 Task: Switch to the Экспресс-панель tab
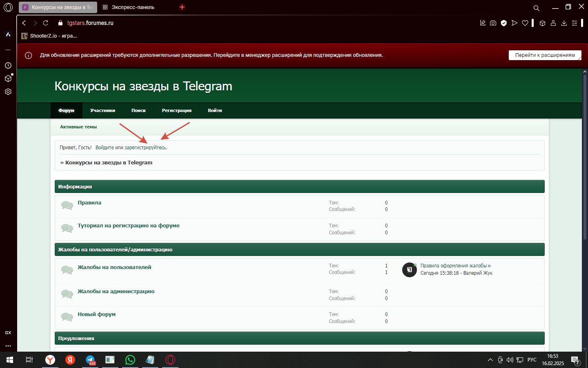point(129,7)
